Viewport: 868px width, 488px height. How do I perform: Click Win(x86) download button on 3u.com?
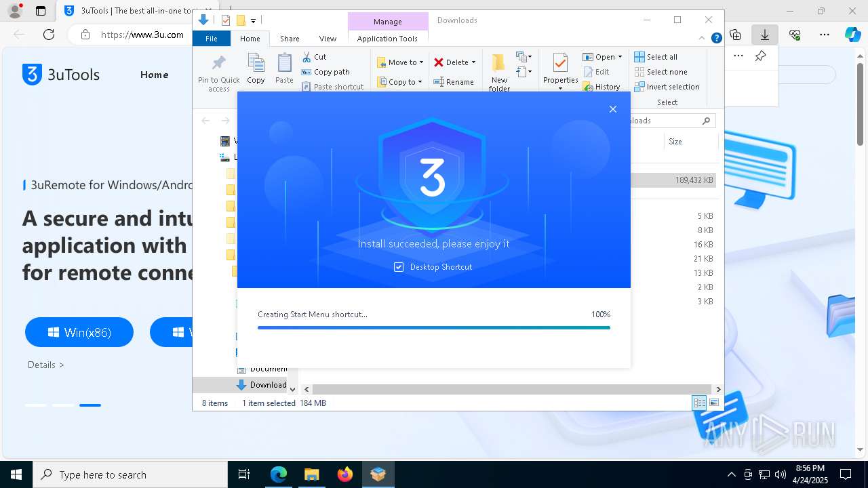[x=79, y=332]
